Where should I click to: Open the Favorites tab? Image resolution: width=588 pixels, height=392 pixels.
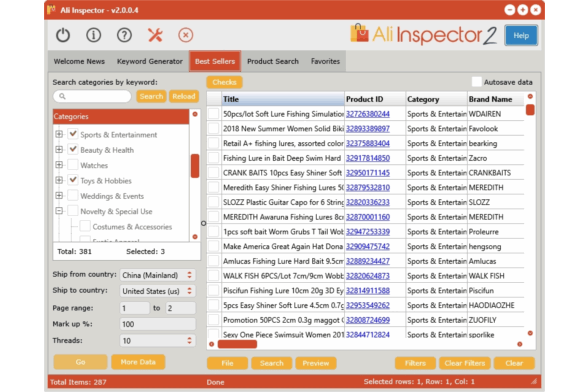(325, 61)
